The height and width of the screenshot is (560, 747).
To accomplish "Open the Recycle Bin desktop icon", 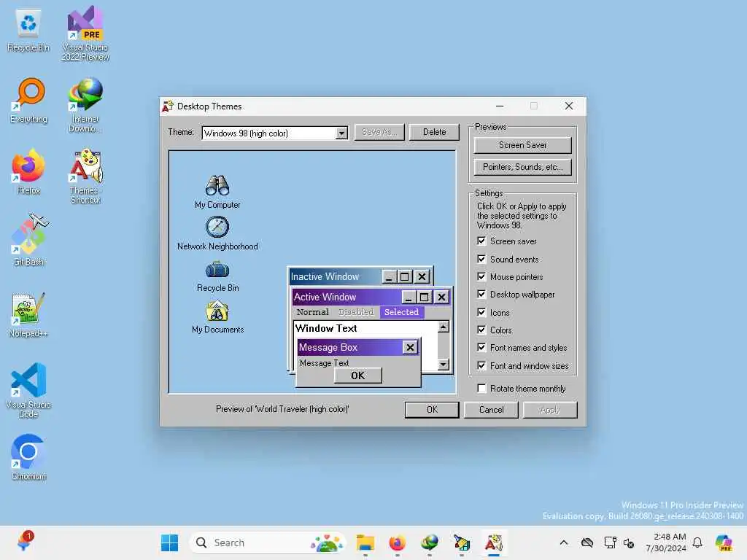I will [28, 29].
